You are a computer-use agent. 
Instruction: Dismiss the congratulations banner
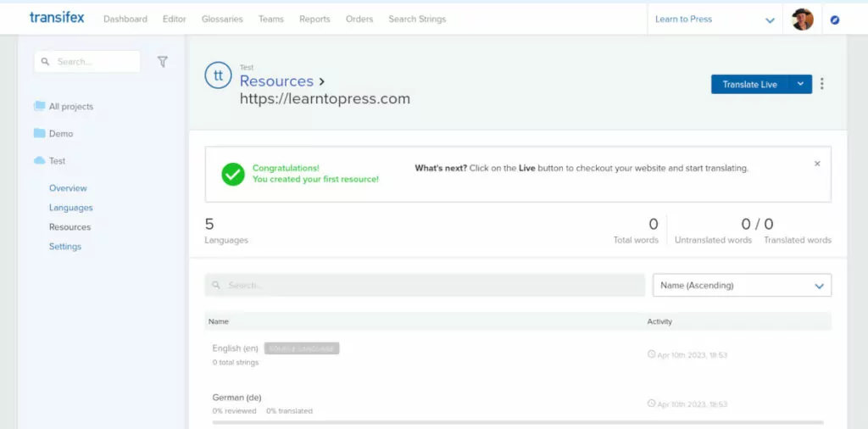pos(817,164)
